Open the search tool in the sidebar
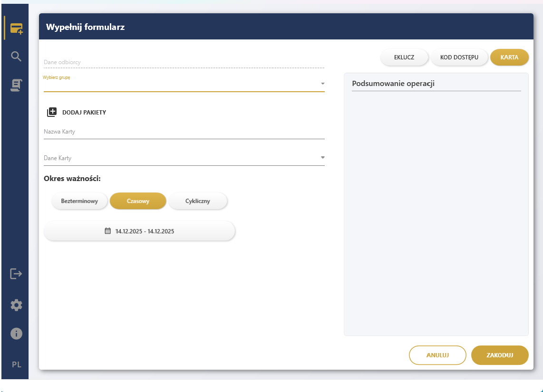 tap(16, 56)
